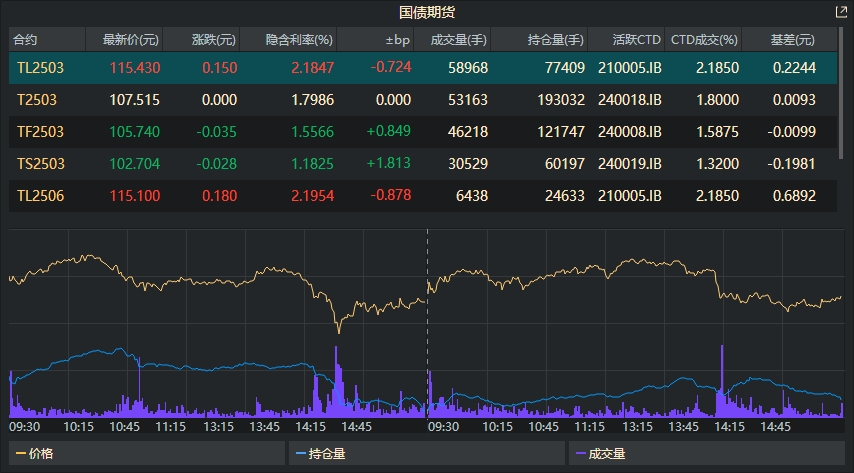Viewport: 854px width, 473px height.
Task: Select the TL2503 contract row
Action: click(38, 67)
